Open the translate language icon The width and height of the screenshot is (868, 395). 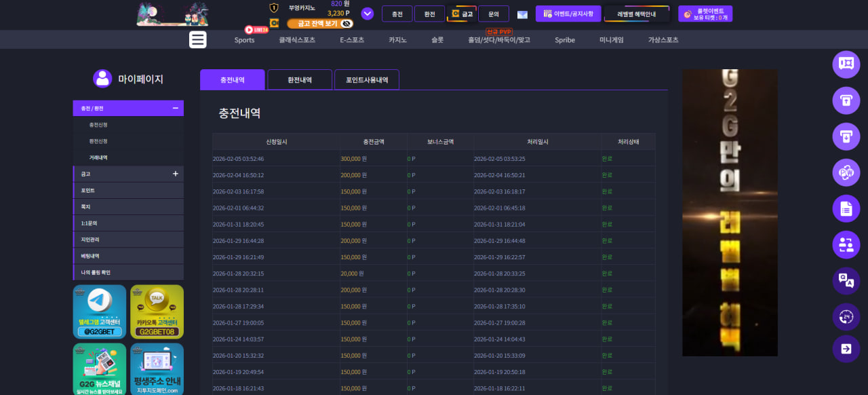click(x=846, y=280)
